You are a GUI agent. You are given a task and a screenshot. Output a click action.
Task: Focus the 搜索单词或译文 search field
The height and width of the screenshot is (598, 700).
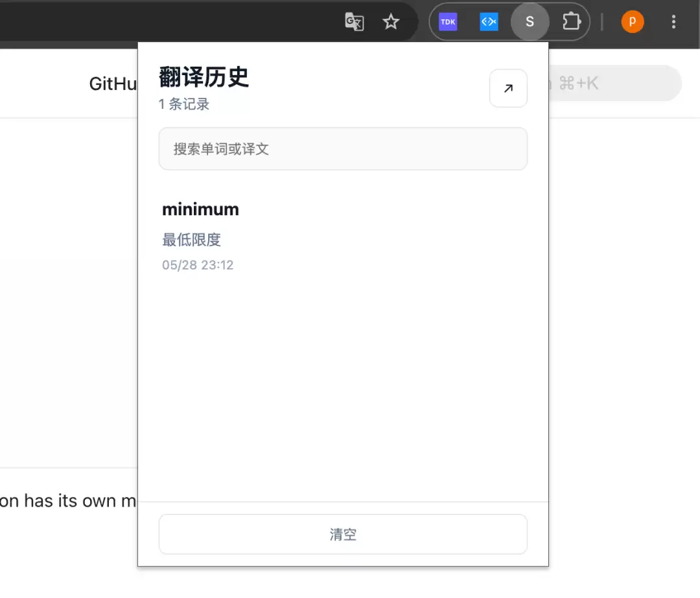tap(343, 148)
